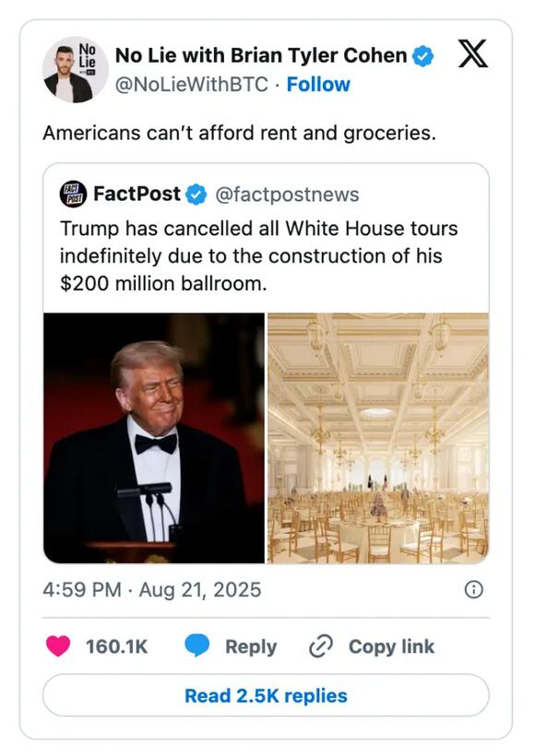The height and width of the screenshot is (756, 535).
Task: Click the blue reply bubble icon
Action: (x=198, y=646)
